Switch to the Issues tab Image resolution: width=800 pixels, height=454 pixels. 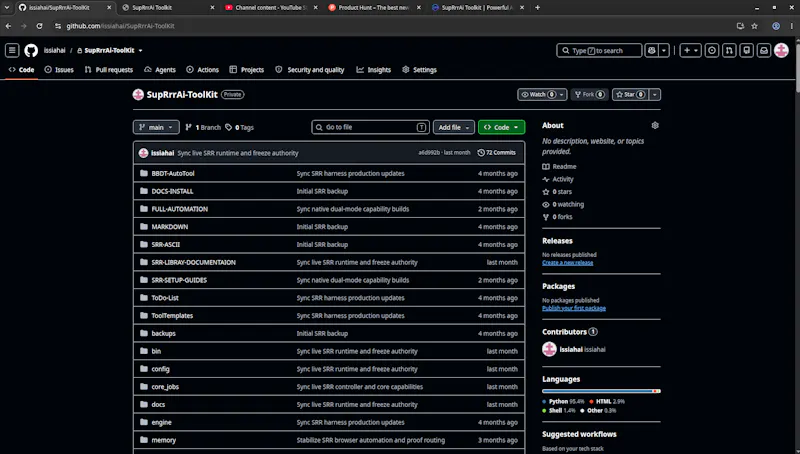pyautogui.click(x=59, y=70)
